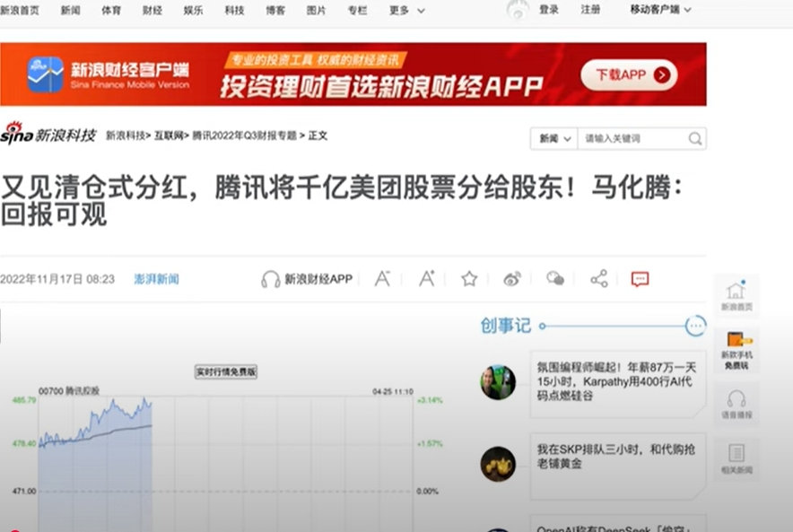Click the 实时行情免费版 button
This screenshot has height=532, width=793.
[226, 371]
